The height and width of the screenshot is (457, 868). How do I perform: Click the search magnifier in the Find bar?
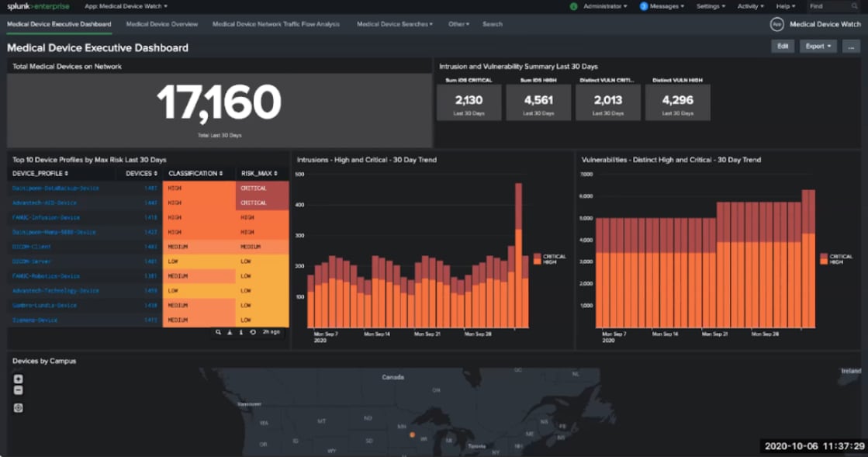[854, 6]
